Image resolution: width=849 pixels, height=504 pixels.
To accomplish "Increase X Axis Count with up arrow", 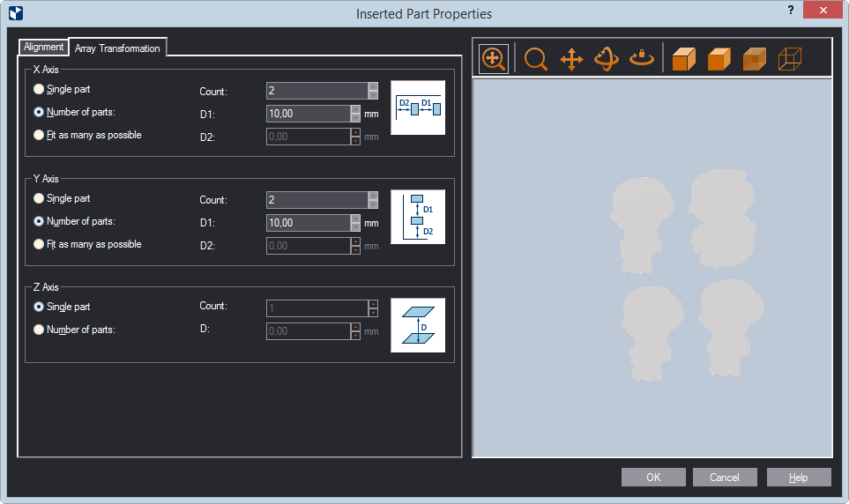I will tap(373, 86).
